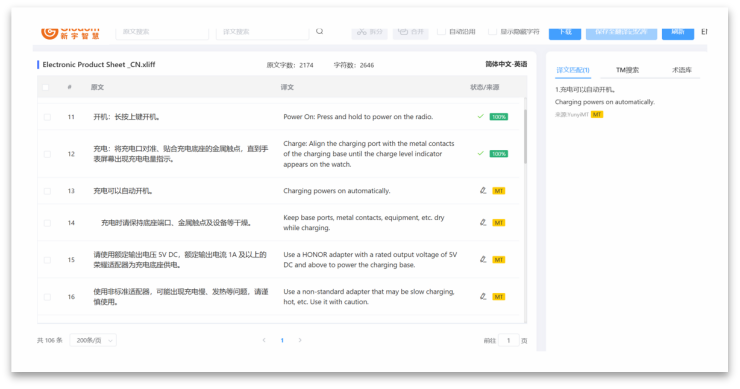Click the green checkmark in row 11
Screen dimensions: 740x389
(x=480, y=116)
